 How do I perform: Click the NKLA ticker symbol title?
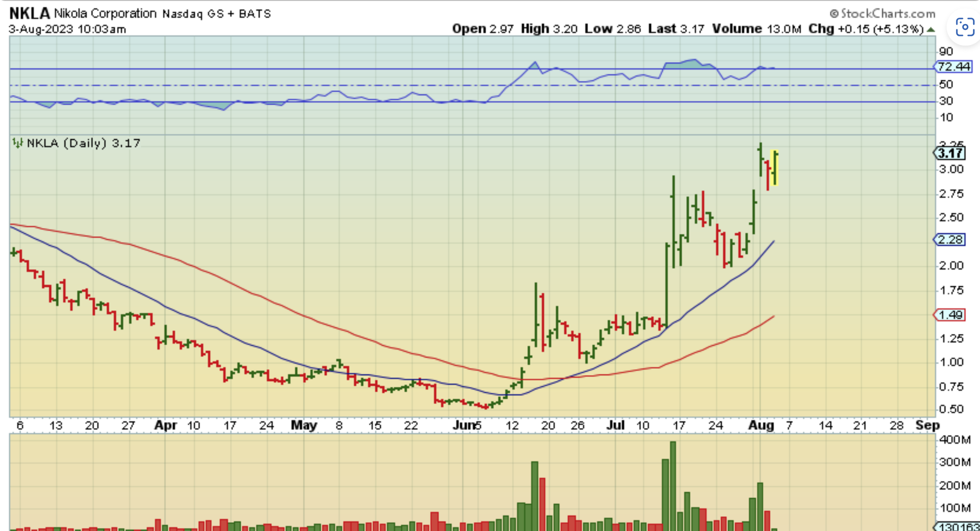click(x=29, y=13)
